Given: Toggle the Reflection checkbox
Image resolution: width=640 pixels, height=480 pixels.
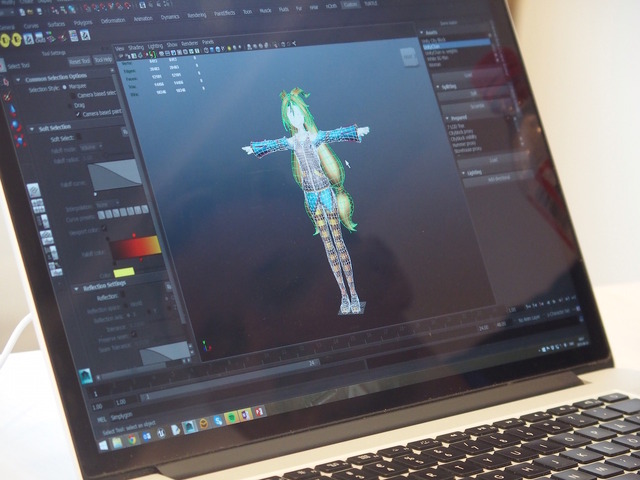Looking at the screenshot, I should pos(124,295).
